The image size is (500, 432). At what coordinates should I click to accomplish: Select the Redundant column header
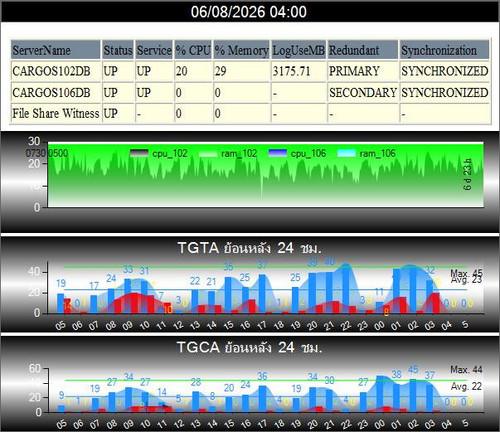pyautogui.click(x=363, y=50)
